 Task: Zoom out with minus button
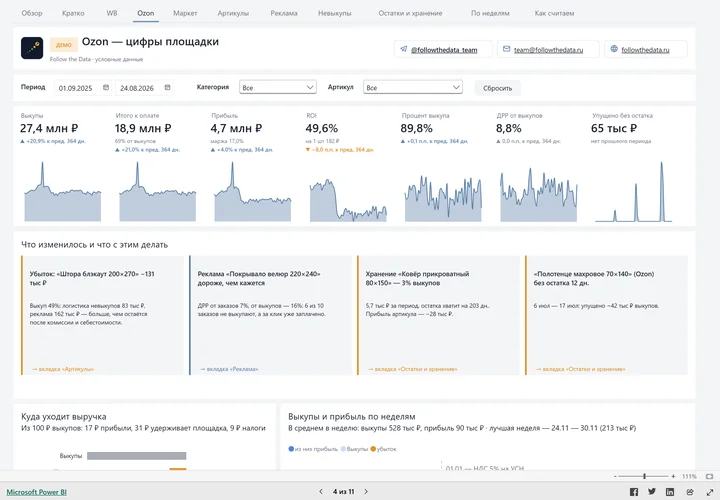pos(615,477)
